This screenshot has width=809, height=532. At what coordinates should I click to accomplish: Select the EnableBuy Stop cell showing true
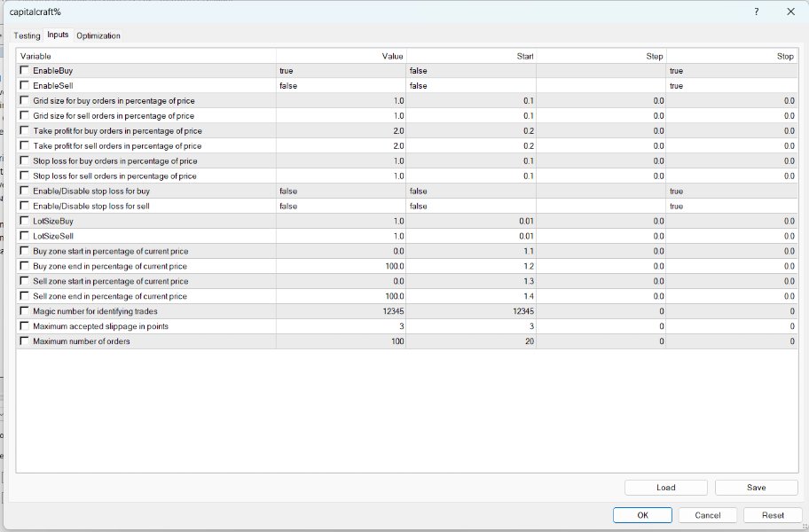(x=732, y=71)
